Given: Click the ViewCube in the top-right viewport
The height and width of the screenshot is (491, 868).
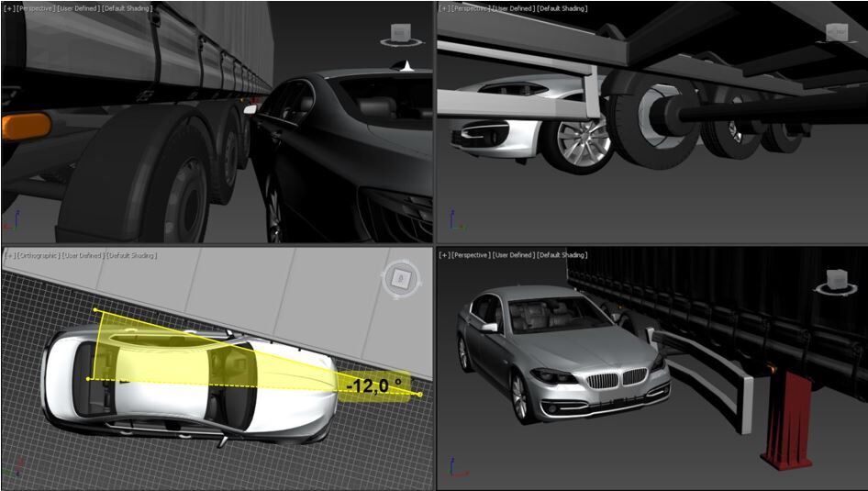Looking at the screenshot, I should [836, 32].
